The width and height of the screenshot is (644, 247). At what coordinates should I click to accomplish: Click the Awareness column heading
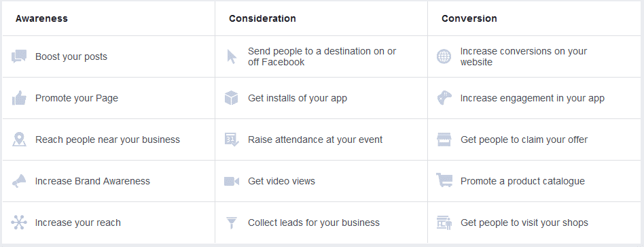[x=41, y=18]
